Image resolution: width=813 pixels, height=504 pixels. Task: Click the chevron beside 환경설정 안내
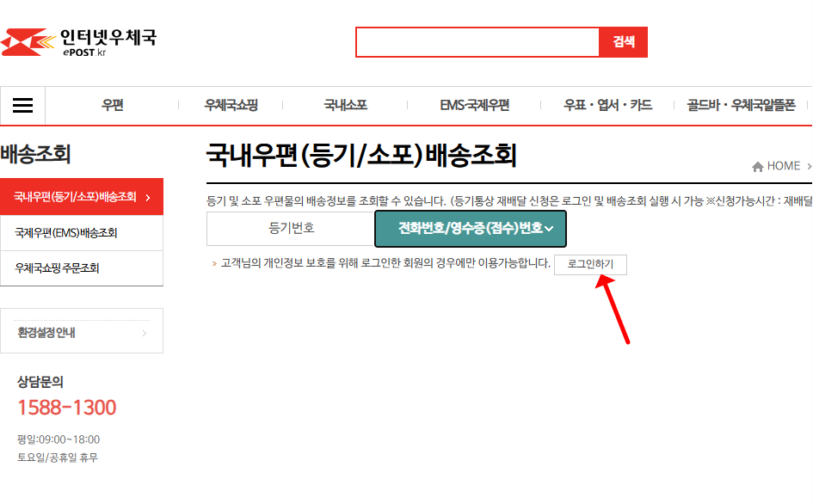(145, 333)
